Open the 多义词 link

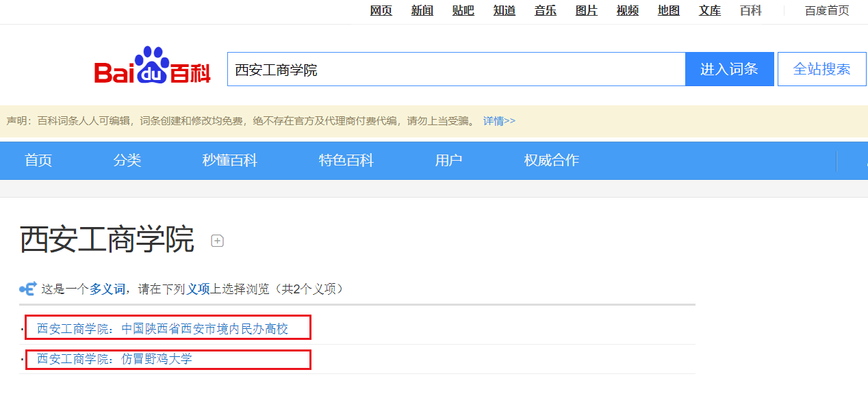pos(107,289)
